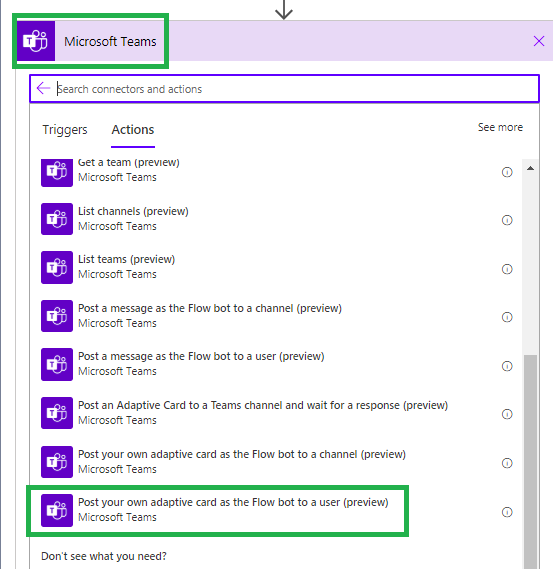The width and height of the screenshot is (553, 569).
Task: Click the Microsoft Teams header title
Action: click(x=110, y=41)
